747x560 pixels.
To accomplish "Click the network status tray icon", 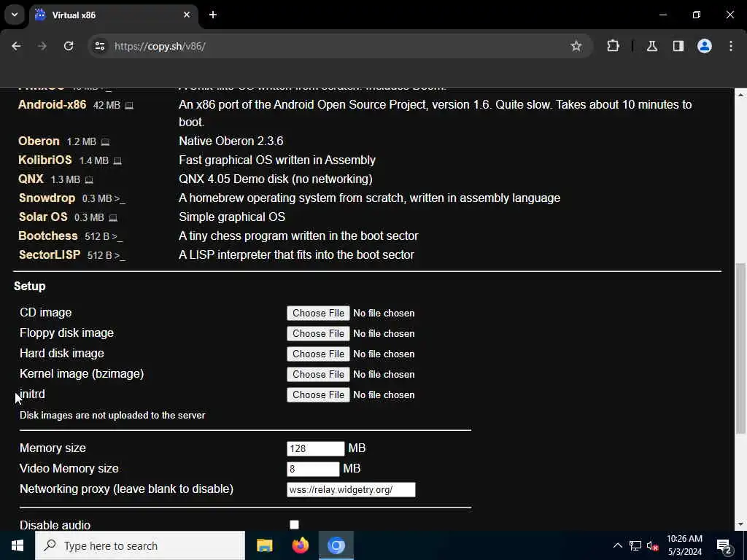I will (635, 545).
